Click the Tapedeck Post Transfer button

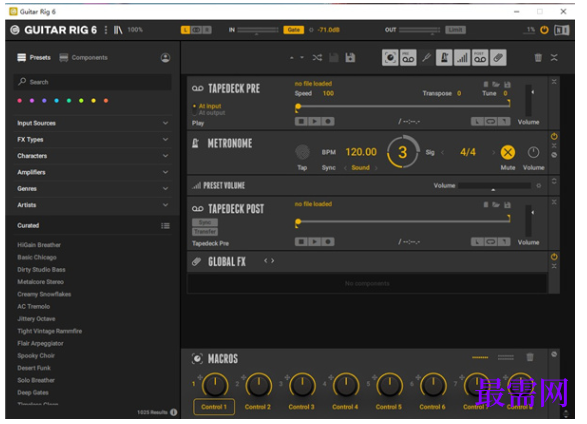click(x=205, y=232)
